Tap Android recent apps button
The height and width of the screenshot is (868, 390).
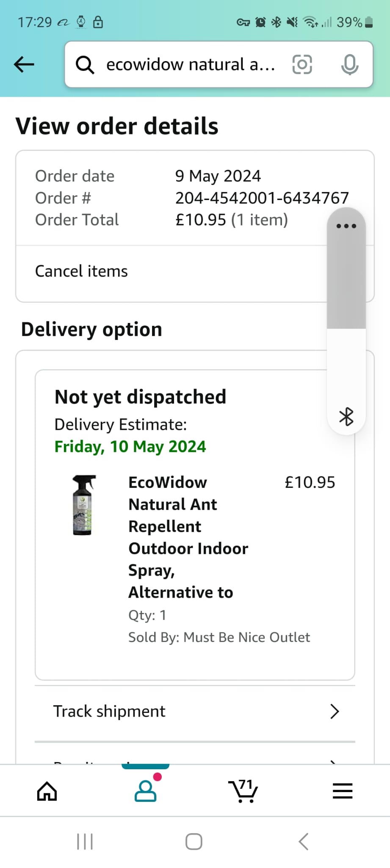(85, 842)
